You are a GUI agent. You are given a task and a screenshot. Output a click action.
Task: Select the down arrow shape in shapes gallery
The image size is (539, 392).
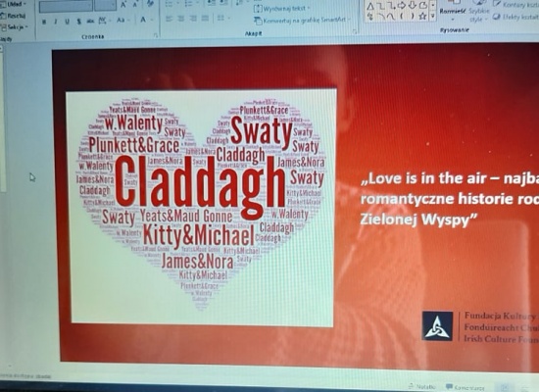coord(413,5)
